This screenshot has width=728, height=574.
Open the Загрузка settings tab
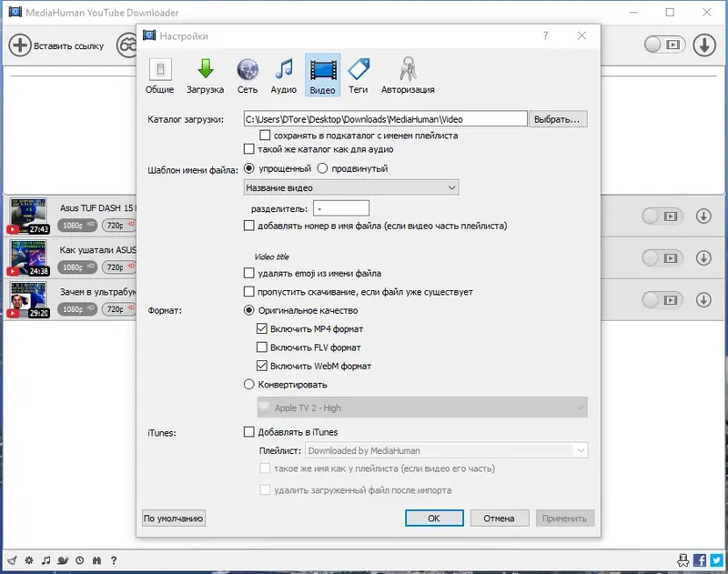(x=206, y=76)
